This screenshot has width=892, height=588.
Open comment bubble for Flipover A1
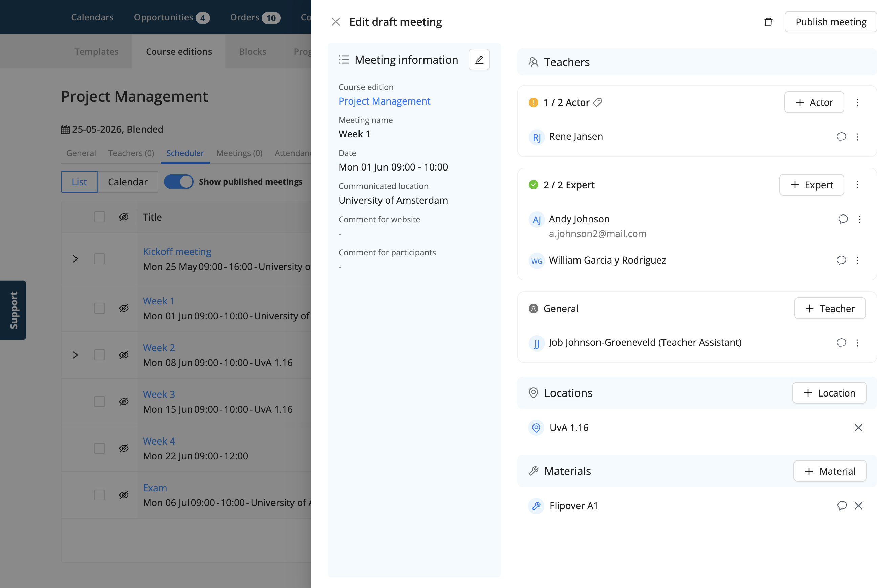[x=842, y=505]
